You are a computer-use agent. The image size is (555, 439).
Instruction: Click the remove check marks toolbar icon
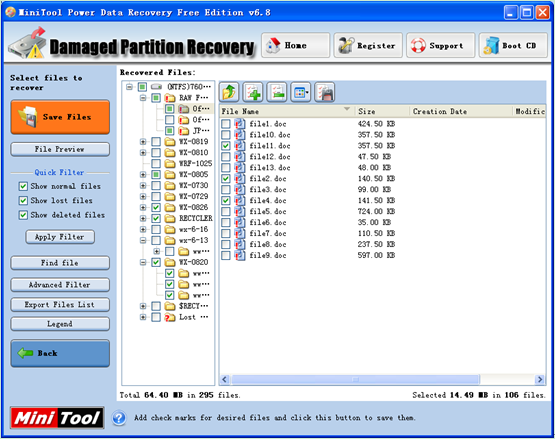(x=277, y=92)
